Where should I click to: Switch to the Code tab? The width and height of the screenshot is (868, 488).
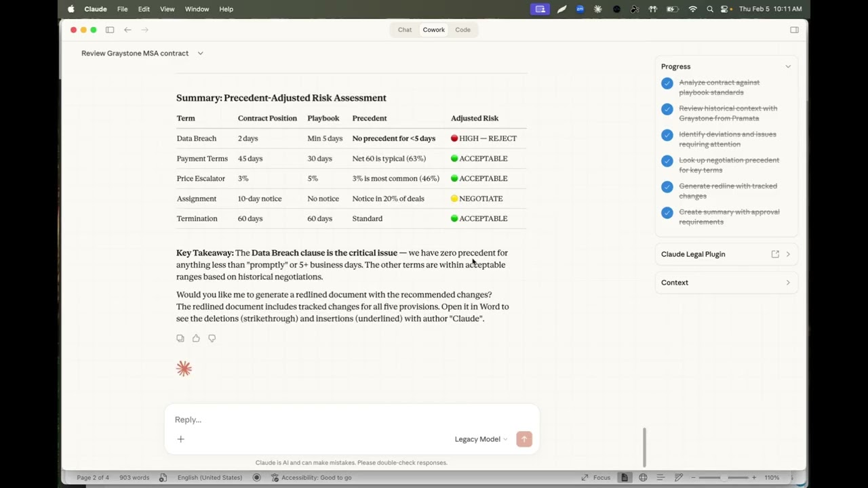(x=463, y=30)
